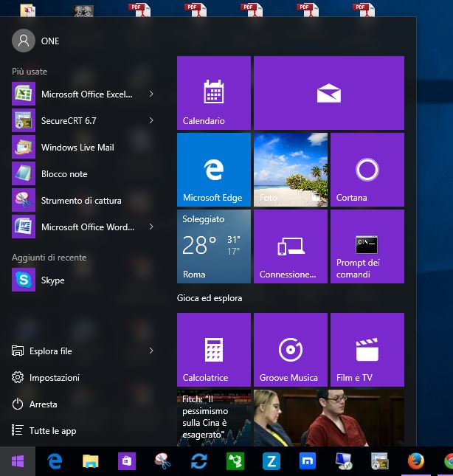Click Tutte le app
This screenshot has height=476, width=453.
click(x=52, y=431)
